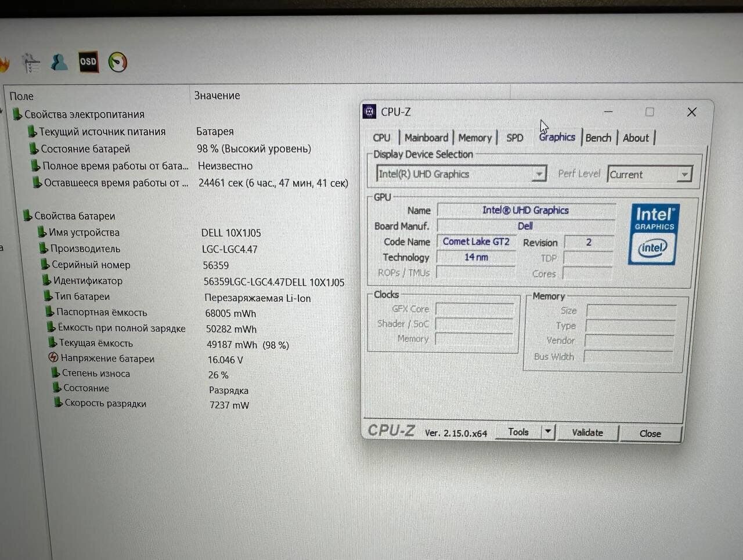
Task: Click the checklist report toolbar icon
Action: (x=31, y=63)
